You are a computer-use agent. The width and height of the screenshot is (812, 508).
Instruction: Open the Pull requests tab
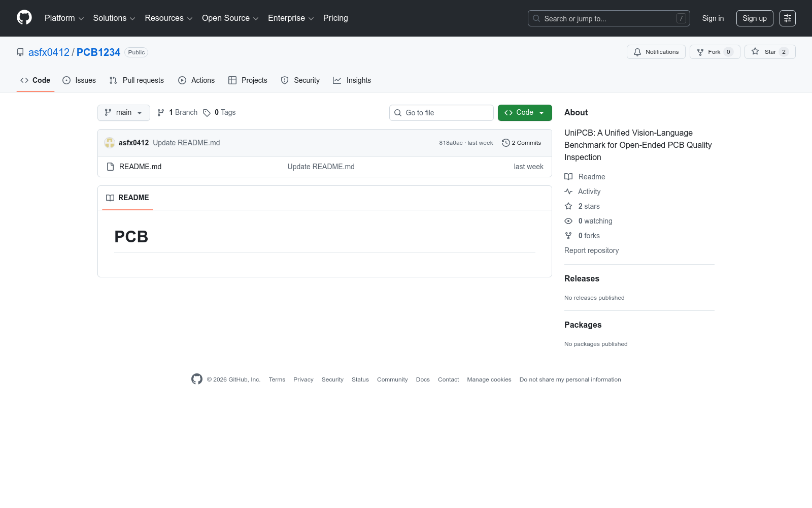pos(137,80)
